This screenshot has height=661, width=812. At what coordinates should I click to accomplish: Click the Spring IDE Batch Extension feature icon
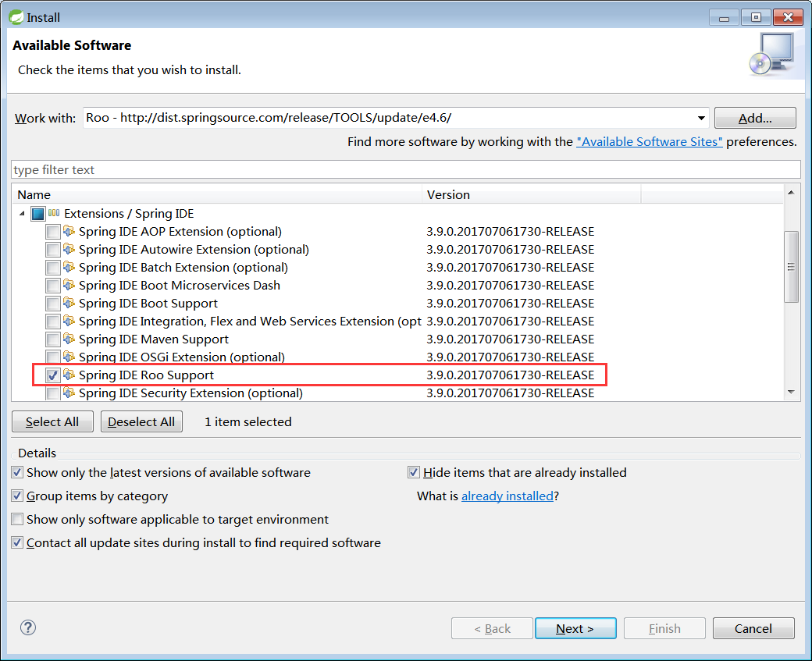click(x=69, y=267)
